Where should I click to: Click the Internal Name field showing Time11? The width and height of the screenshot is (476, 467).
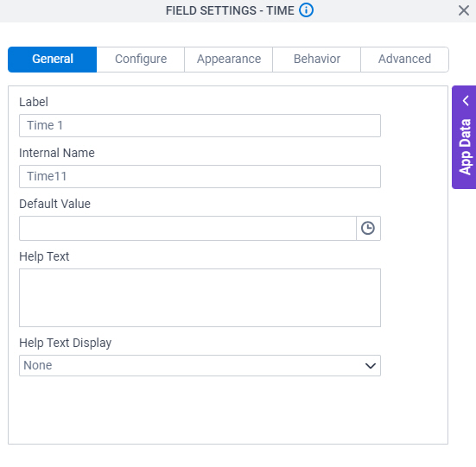(200, 176)
